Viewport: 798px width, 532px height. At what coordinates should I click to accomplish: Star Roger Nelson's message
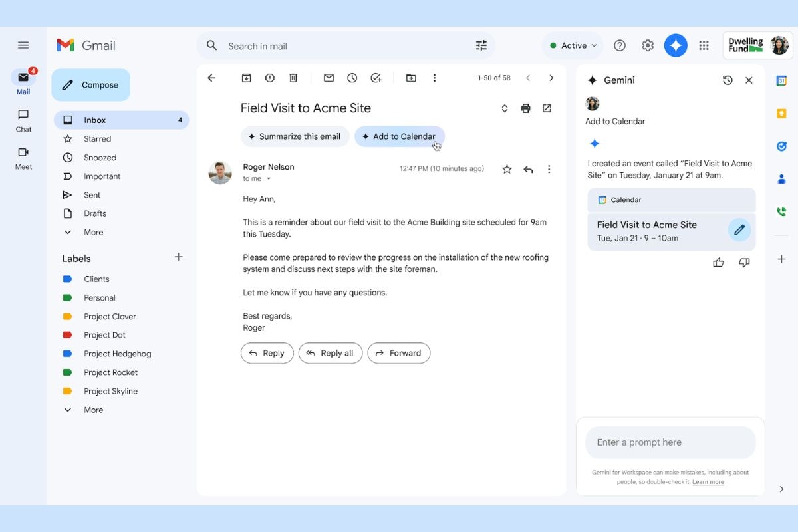pyautogui.click(x=507, y=169)
